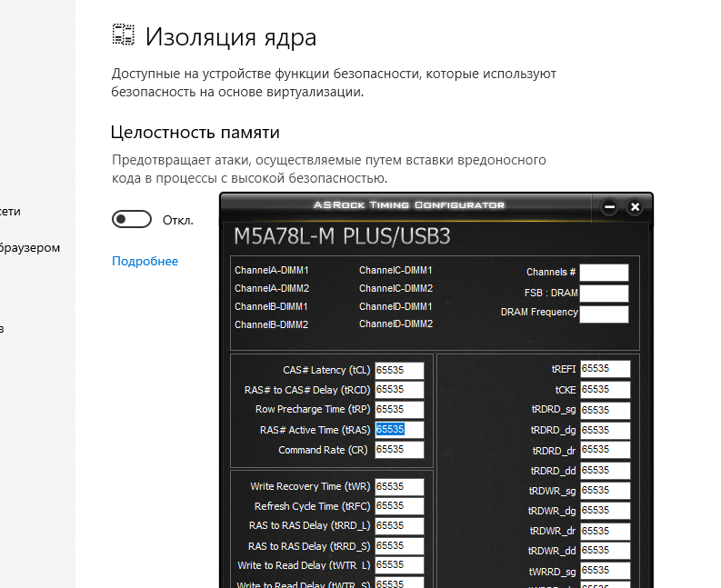
Task: Edit the tCKE value field
Action: (x=606, y=389)
